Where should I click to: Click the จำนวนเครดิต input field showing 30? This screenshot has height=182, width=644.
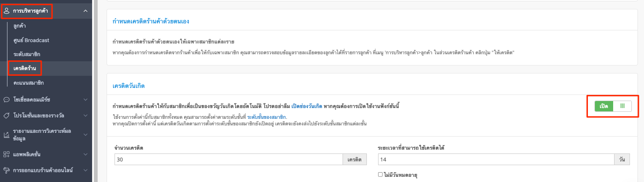229,160
